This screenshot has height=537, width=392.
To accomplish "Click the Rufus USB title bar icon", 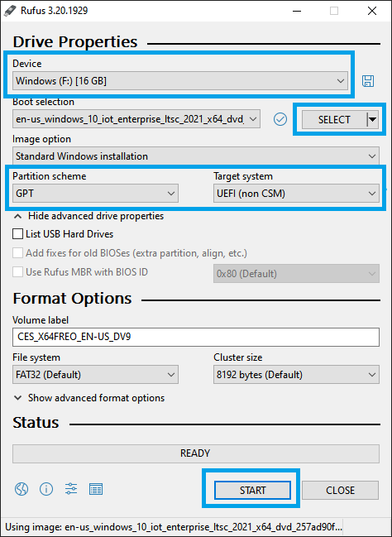I will pos(10,11).
